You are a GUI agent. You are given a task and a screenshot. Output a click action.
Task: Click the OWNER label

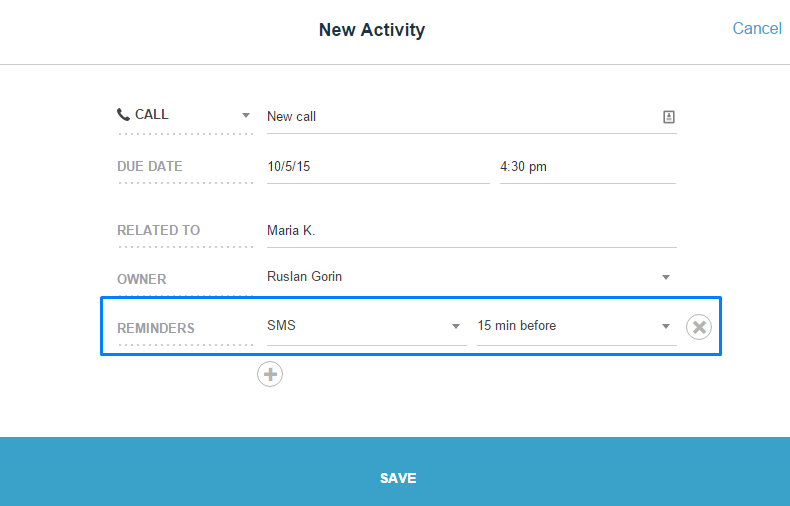coord(142,279)
